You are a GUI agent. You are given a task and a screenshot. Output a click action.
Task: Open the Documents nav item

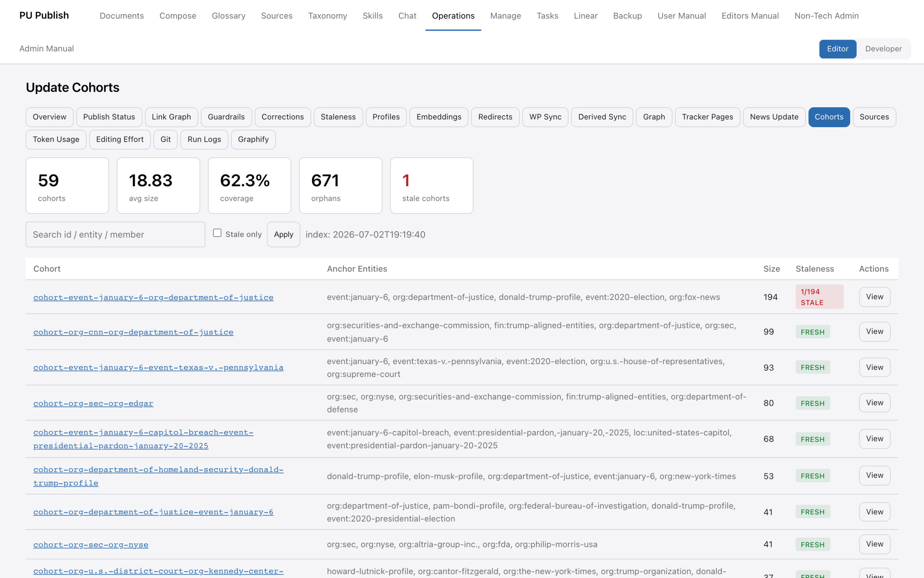pos(122,16)
